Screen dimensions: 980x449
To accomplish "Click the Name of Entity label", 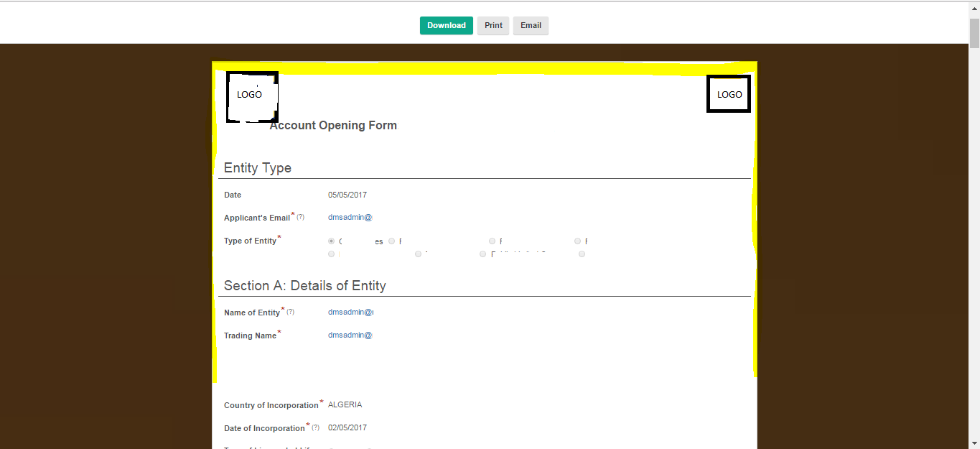I will point(252,313).
